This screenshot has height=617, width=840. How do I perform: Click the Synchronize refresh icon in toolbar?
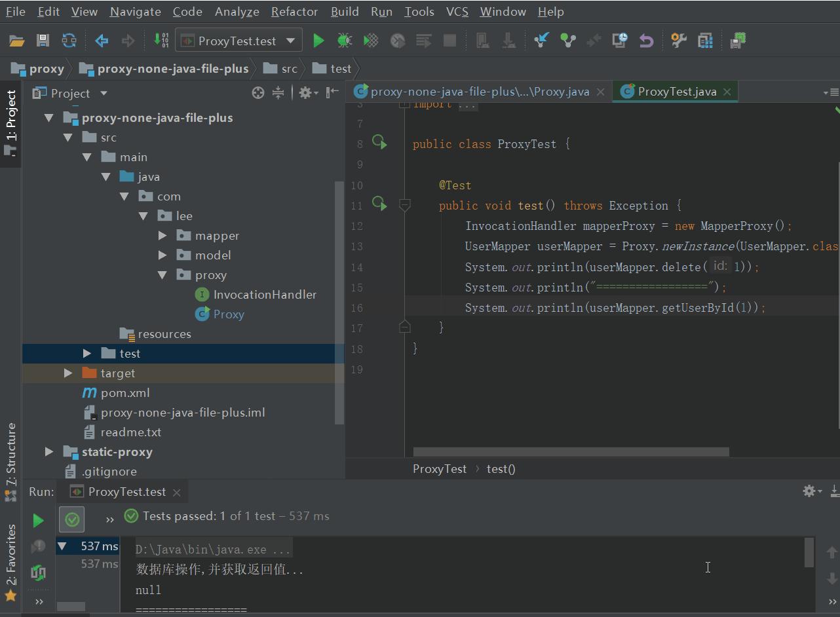[x=69, y=41]
